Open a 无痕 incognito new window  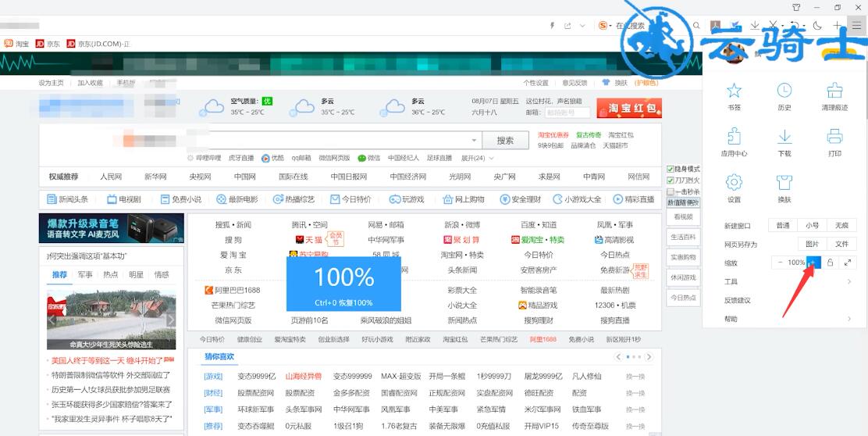841,226
